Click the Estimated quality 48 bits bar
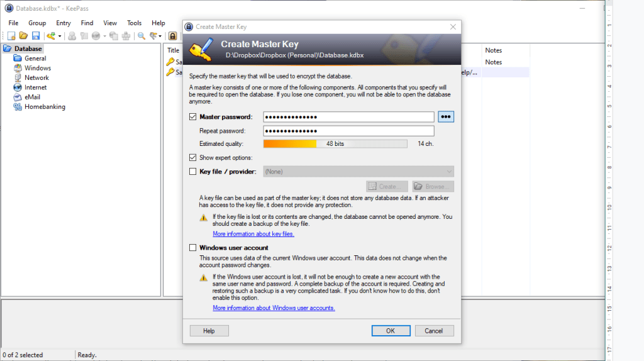Screen dimensions: 644x361 335,144
